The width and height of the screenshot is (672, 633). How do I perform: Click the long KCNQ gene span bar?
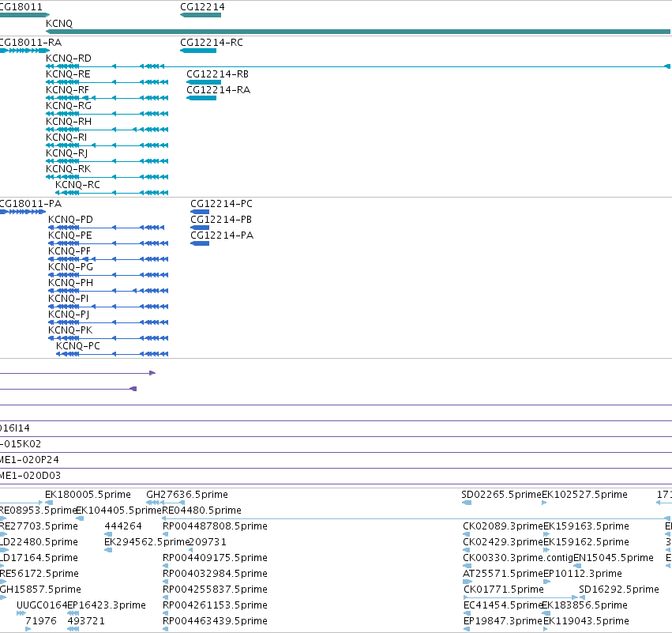click(358, 32)
